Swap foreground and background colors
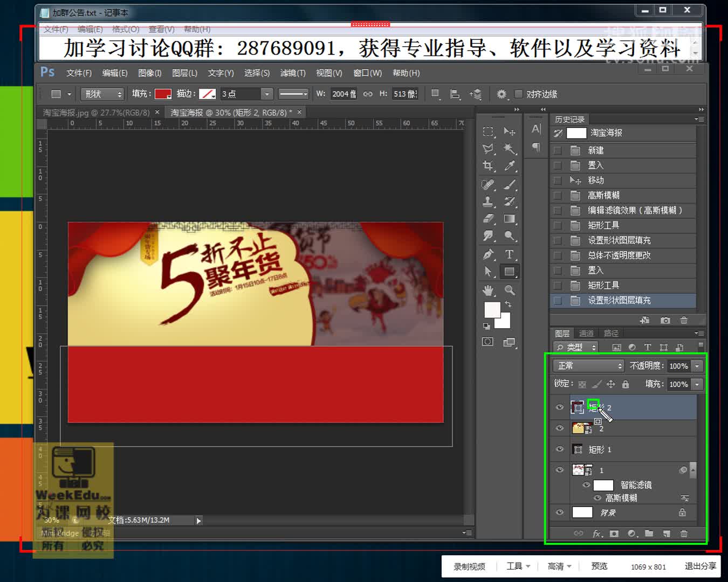Screen dimensions: 728x582 [508, 304]
